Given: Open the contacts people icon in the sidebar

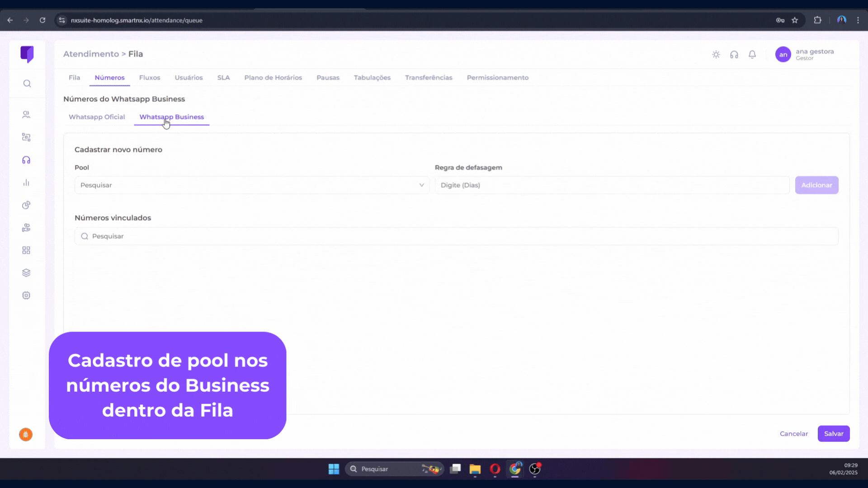Looking at the screenshot, I should (26, 115).
